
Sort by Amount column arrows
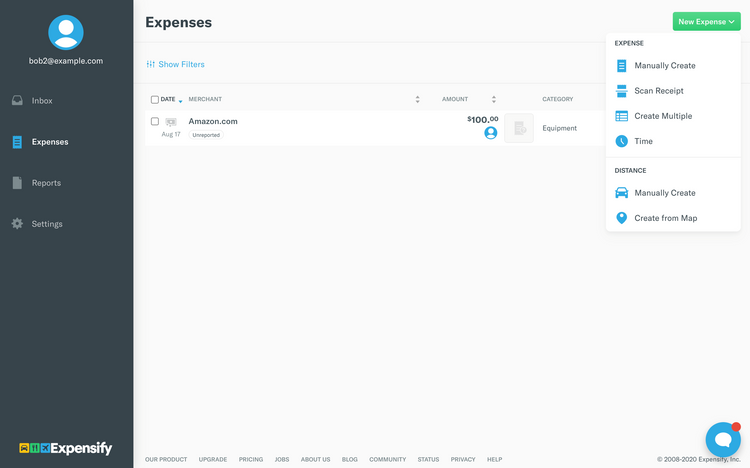pos(494,99)
